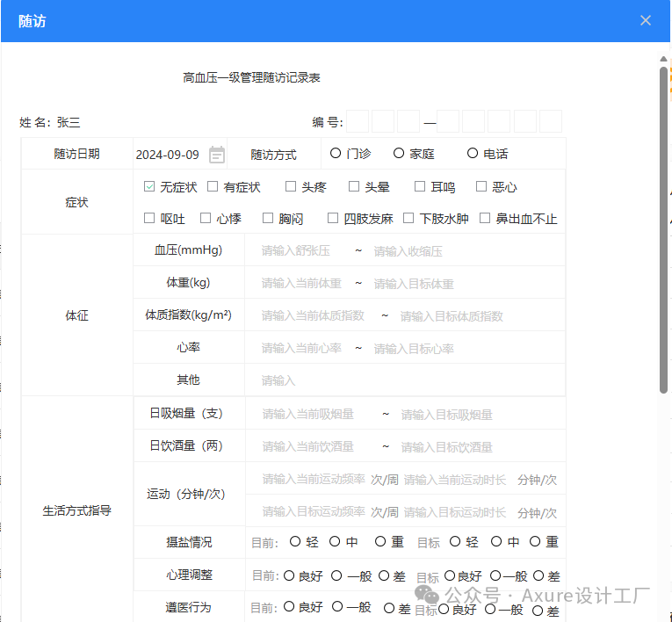Uncheck the 无症状 checkbox
The image size is (672, 622).
[x=149, y=186]
